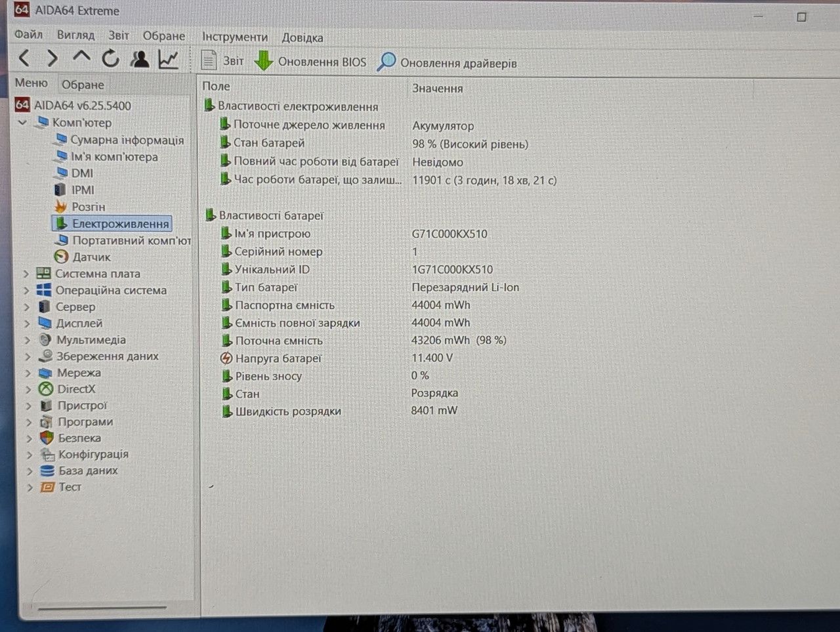This screenshot has height=632, width=840.
Task: Open the Звіт report button
Action: pyautogui.click(x=222, y=61)
